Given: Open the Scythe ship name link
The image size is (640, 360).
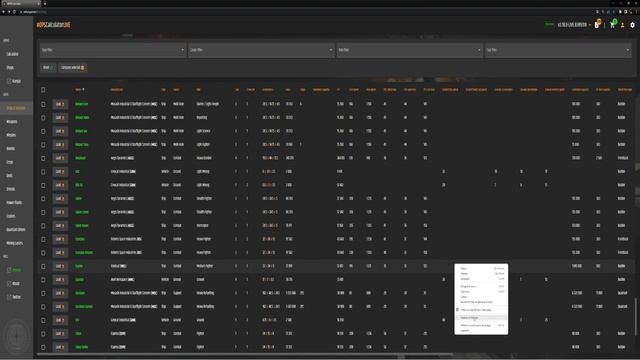Looking at the screenshot, I should [x=79, y=266].
